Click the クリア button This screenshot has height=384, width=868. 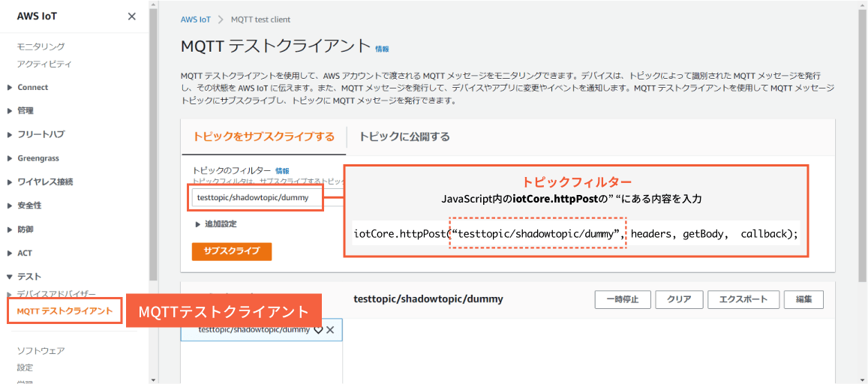click(679, 299)
